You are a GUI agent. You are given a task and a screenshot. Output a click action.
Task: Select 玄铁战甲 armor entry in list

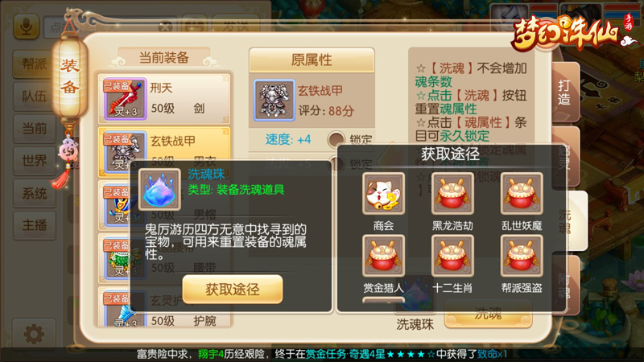coord(164,151)
